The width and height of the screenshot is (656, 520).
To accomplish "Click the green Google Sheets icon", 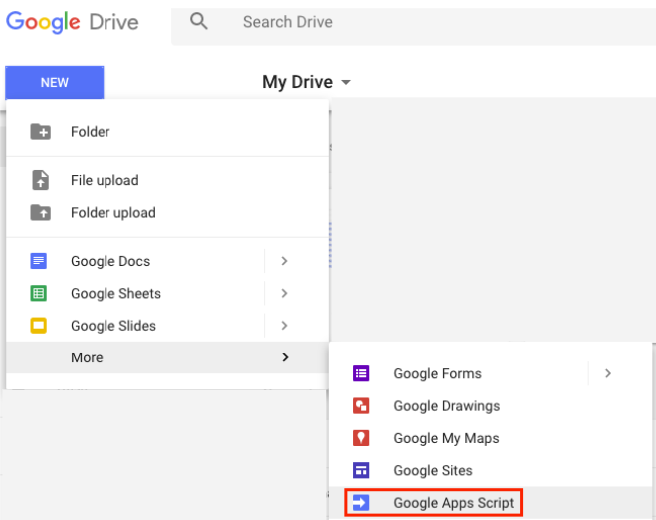I will (x=38, y=293).
